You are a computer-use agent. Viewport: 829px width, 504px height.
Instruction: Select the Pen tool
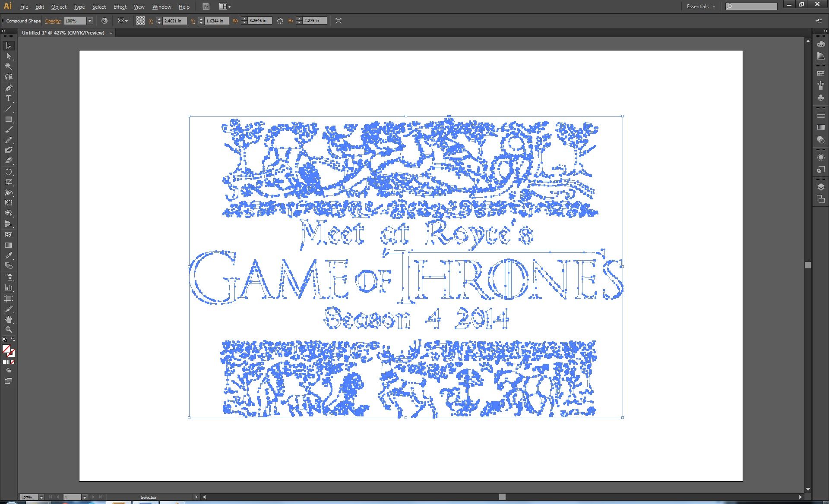click(x=9, y=88)
